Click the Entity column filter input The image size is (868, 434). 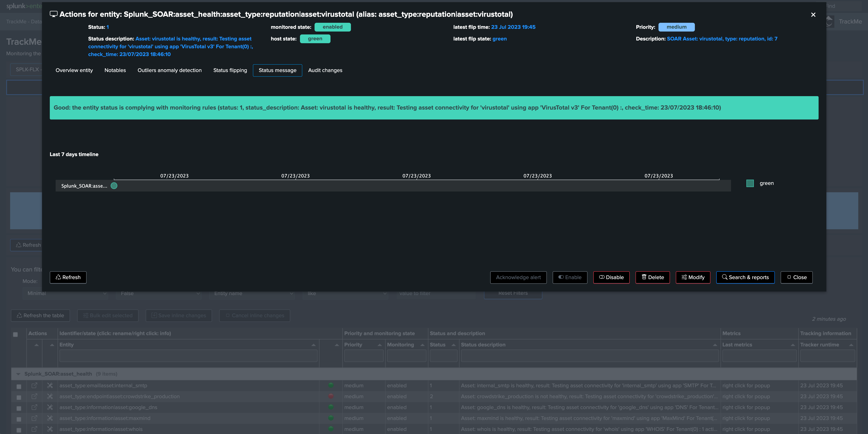188,356
